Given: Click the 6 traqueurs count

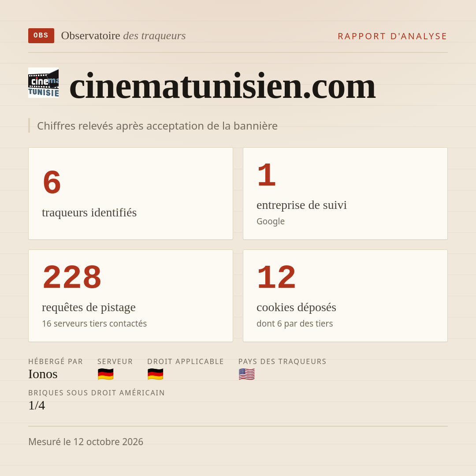Looking at the screenshot, I should 52,182.
